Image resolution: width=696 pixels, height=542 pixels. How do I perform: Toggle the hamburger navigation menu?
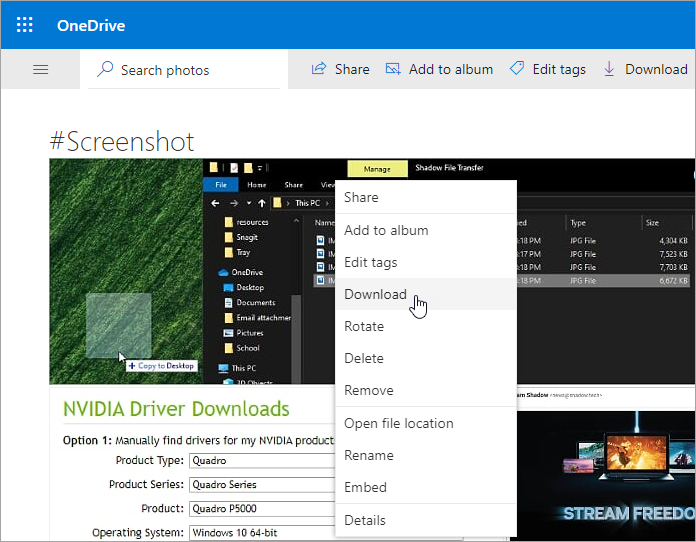[x=40, y=69]
